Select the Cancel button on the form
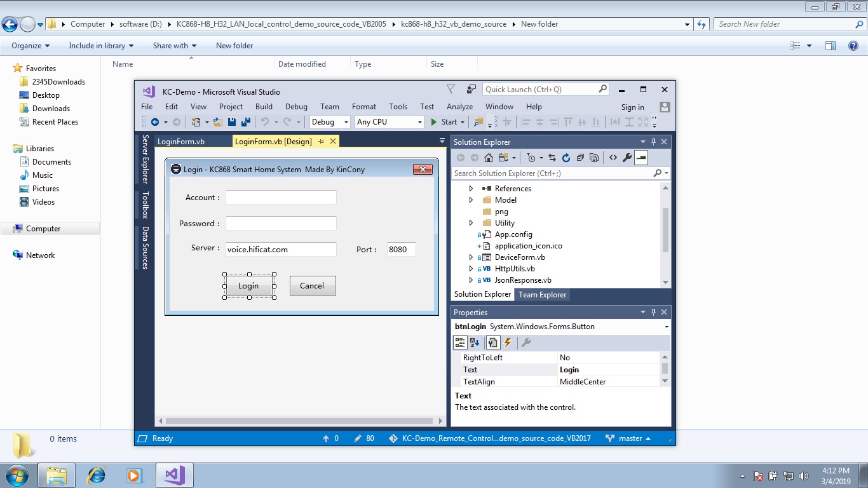Image resolution: width=868 pixels, height=488 pixels. [312, 286]
